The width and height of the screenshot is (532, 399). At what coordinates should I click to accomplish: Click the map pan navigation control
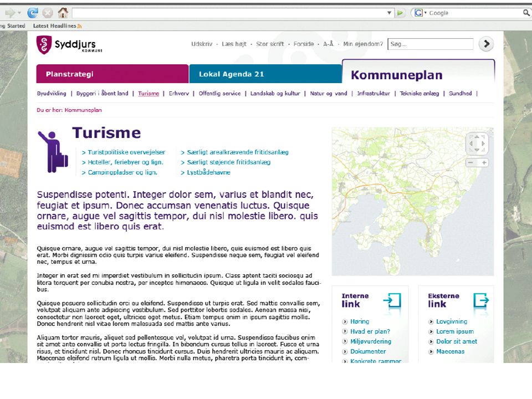[477, 143]
